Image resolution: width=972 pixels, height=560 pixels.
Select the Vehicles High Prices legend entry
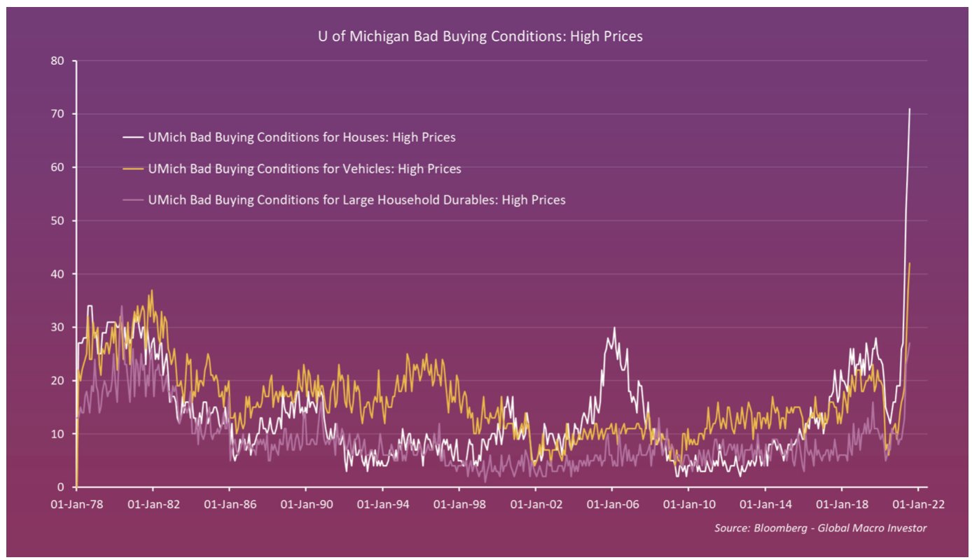pos(291,169)
